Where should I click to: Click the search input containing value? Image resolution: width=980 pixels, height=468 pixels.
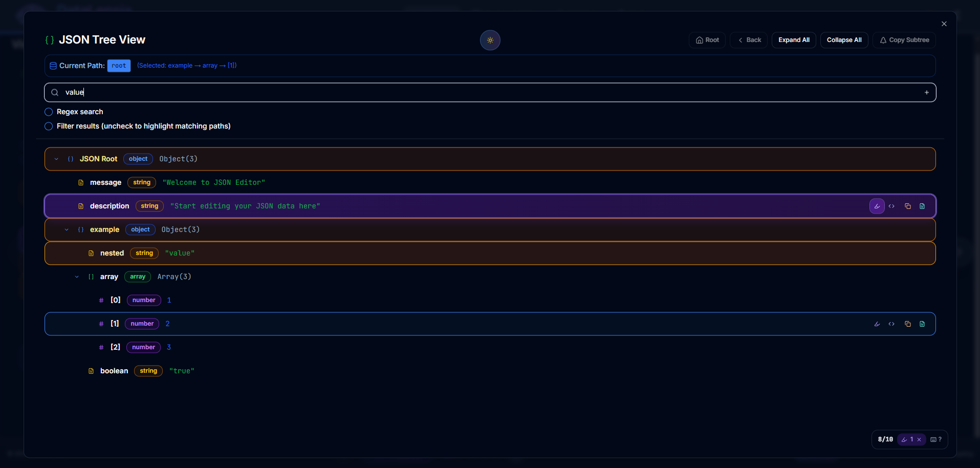[x=490, y=93]
